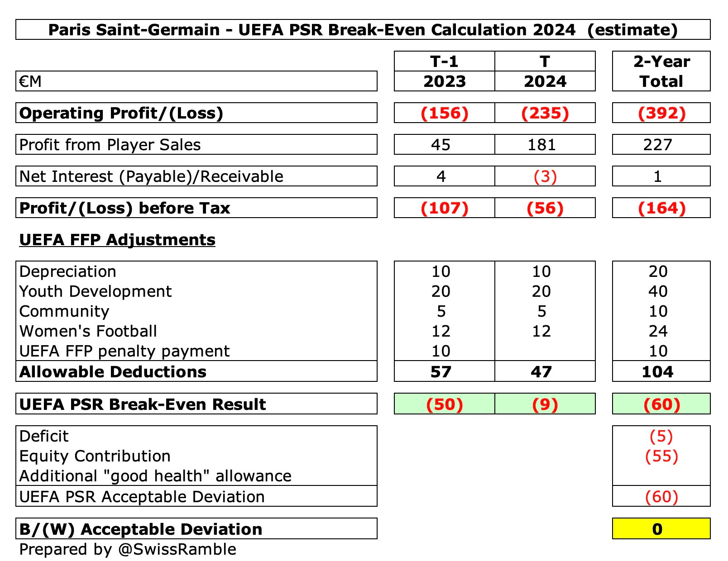Click the (235) operating loss value for 2024
The height and width of the screenshot is (561, 728).
coord(545,113)
